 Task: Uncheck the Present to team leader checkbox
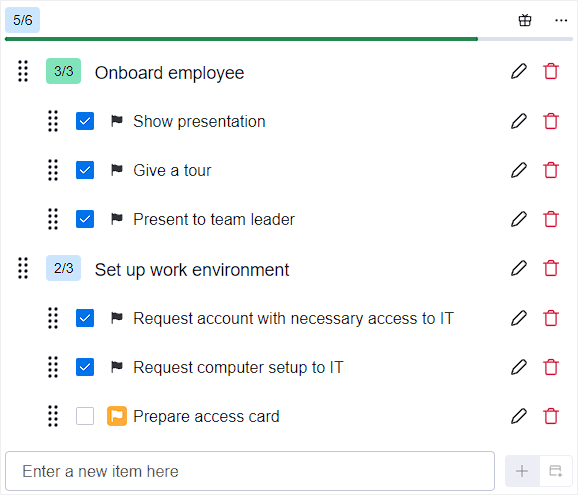85,219
